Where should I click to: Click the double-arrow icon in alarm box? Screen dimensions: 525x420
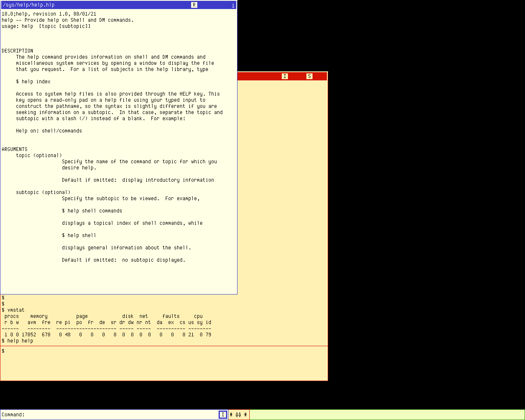(x=238, y=415)
